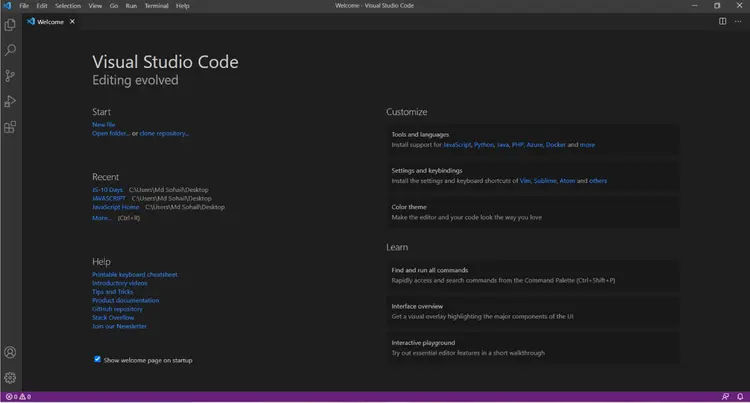750x403 pixels.
Task: Install Python language support link
Action: point(484,145)
